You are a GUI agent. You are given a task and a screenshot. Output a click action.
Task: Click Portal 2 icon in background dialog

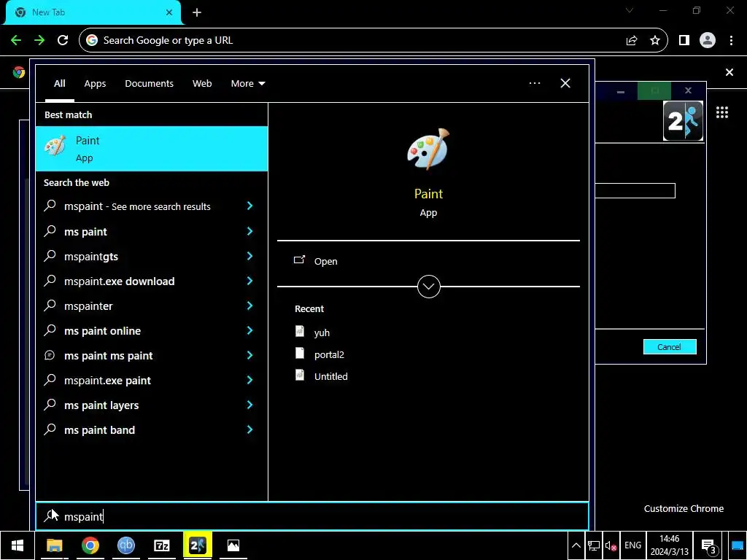coord(683,121)
